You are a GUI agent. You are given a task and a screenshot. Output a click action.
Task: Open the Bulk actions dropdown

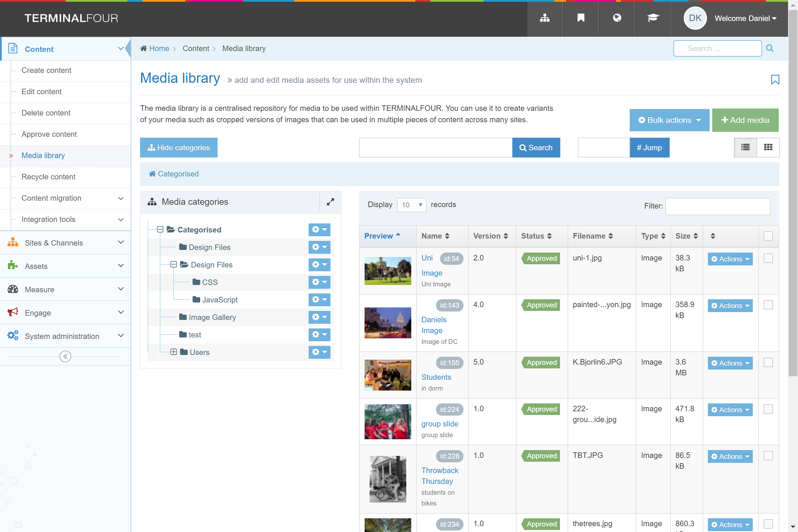point(669,120)
